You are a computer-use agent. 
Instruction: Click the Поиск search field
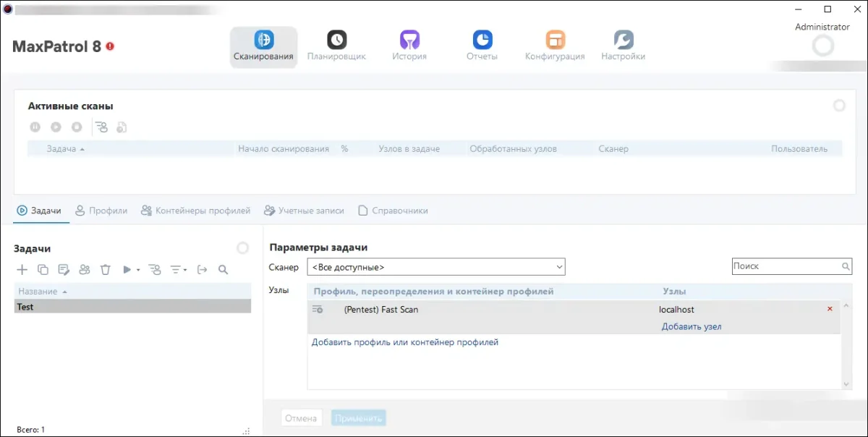point(786,266)
